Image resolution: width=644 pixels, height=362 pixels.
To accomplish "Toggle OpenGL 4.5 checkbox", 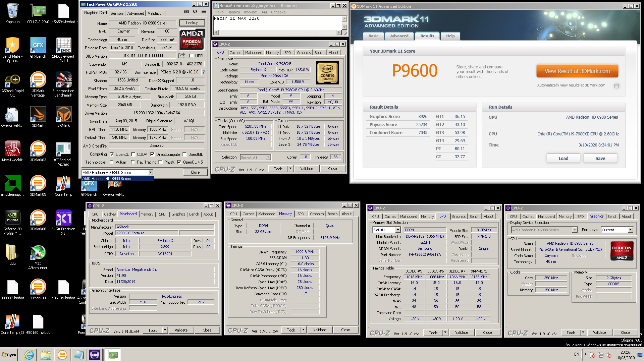I will click(x=179, y=162).
